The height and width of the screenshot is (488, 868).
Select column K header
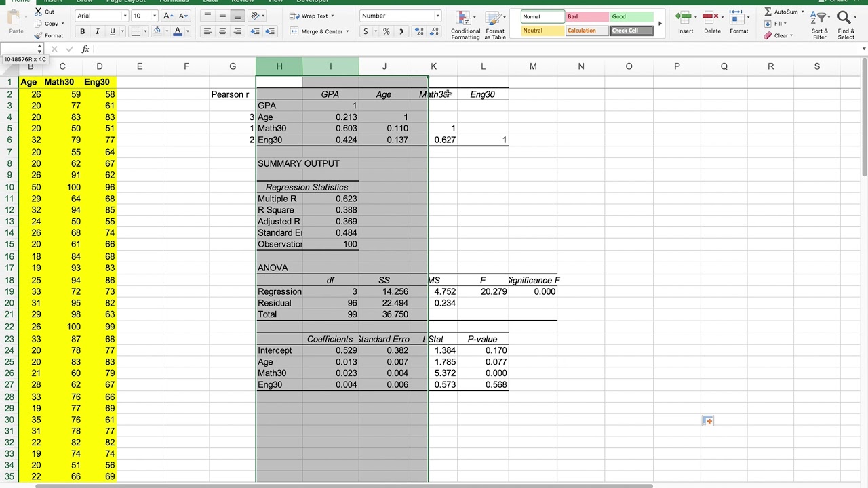(x=433, y=66)
